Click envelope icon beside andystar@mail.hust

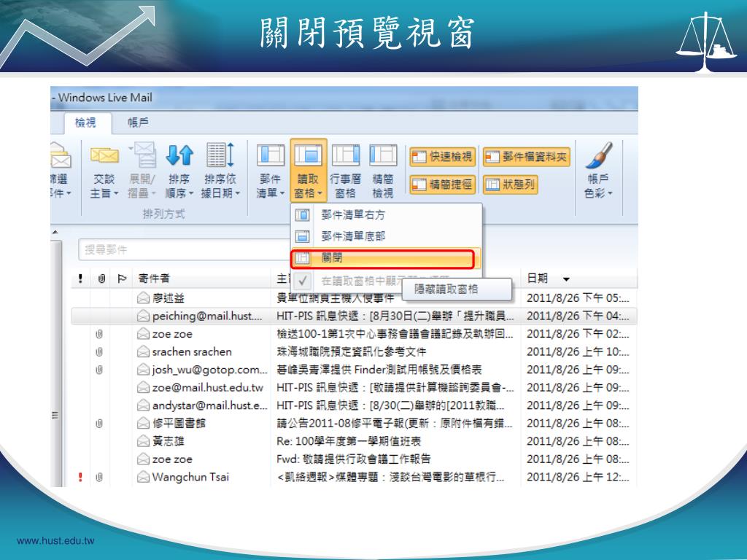click(x=144, y=405)
